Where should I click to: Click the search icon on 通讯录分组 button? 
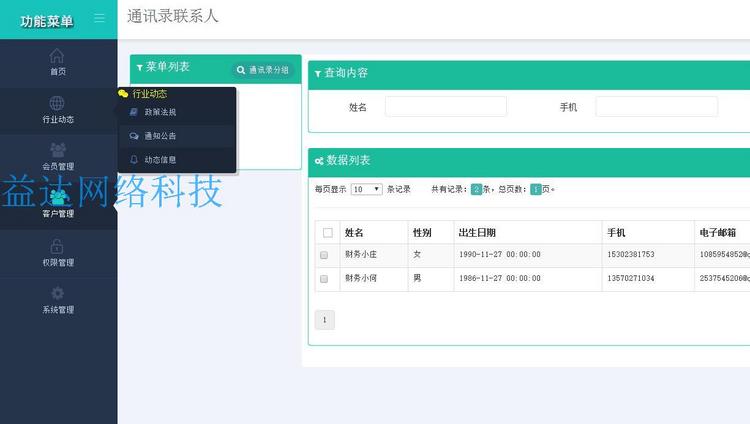(241, 70)
